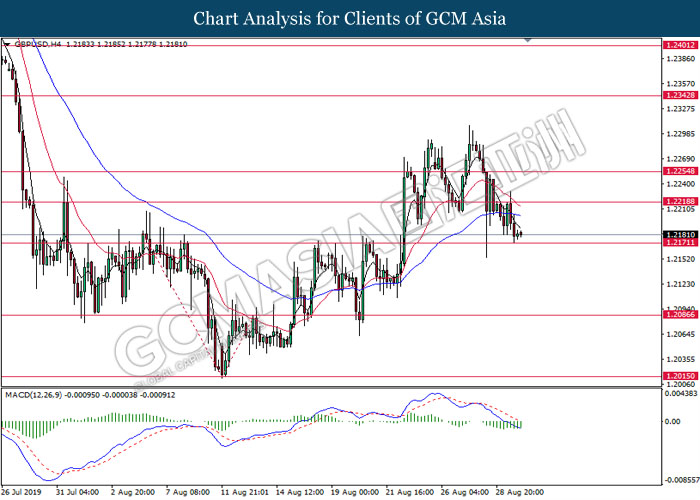Select the 1.23428 price level tag
700x500 pixels.
[x=680, y=96]
